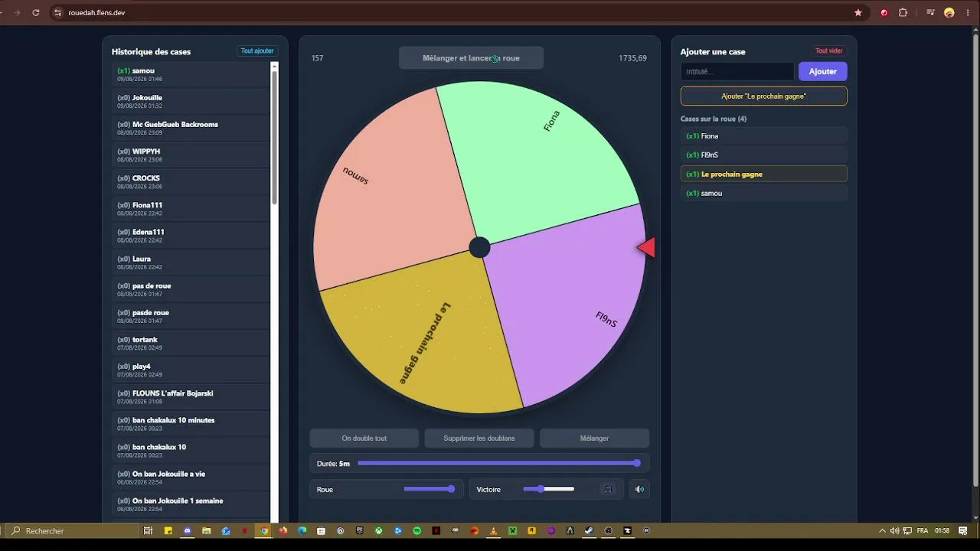Open File Explorer from the taskbar
This screenshot has width=980, height=551.
point(207,530)
